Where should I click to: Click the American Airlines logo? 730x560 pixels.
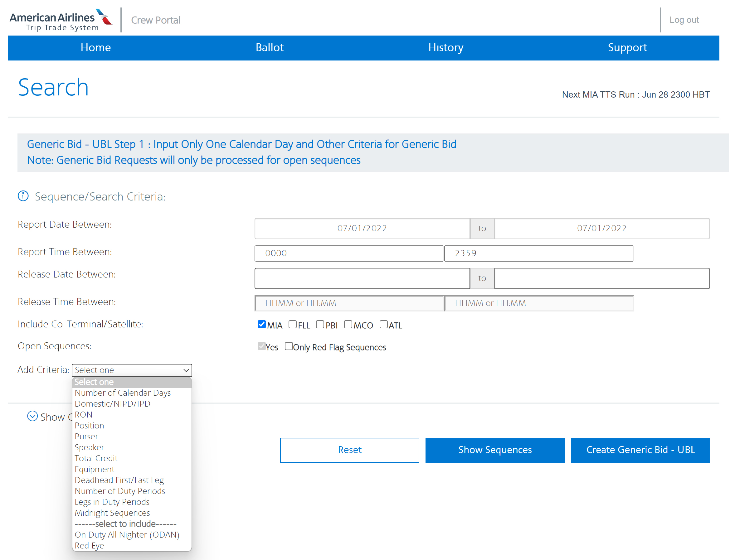(61, 20)
